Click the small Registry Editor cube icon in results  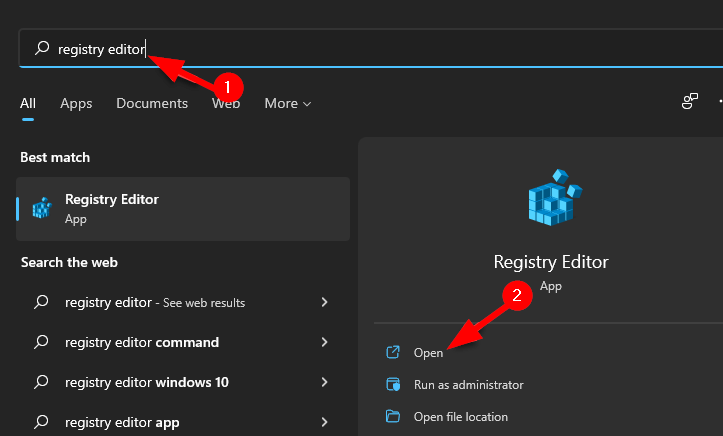[42, 208]
